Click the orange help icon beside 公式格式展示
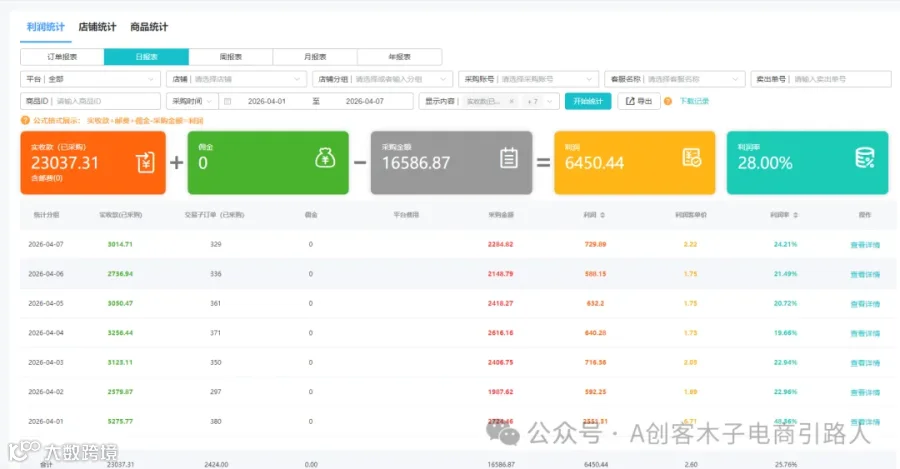Screen dimensions: 900x469 pos(25,121)
